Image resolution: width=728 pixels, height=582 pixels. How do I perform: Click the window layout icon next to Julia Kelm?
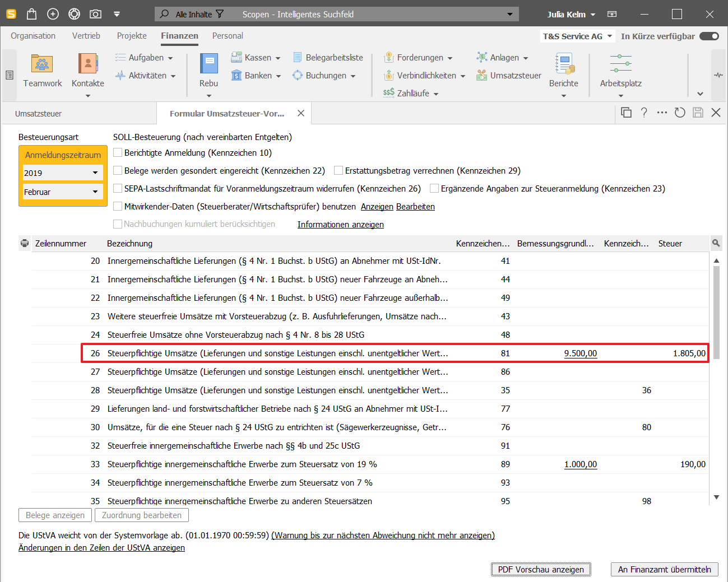(612, 14)
